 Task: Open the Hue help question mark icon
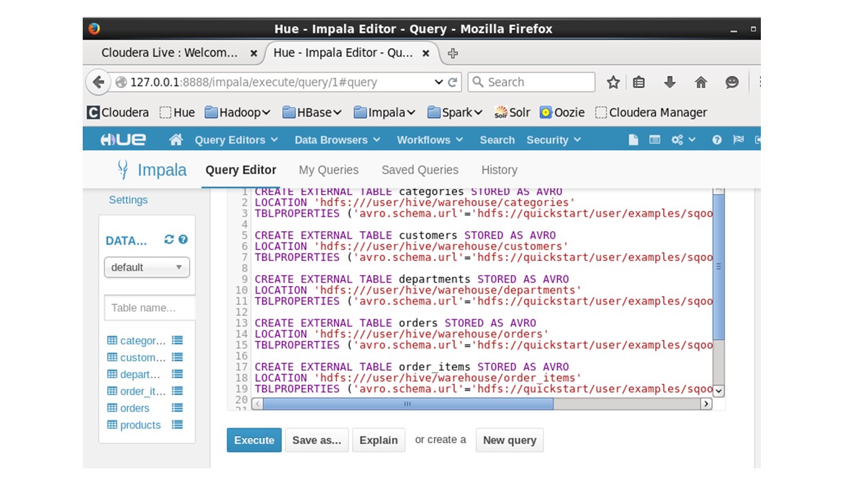tap(717, 140)
